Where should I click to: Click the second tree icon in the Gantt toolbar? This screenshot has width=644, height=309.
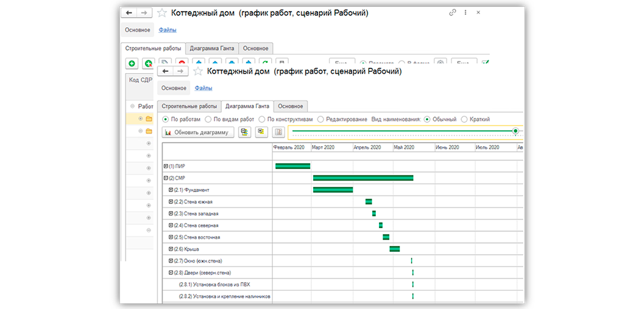point(261,132)
